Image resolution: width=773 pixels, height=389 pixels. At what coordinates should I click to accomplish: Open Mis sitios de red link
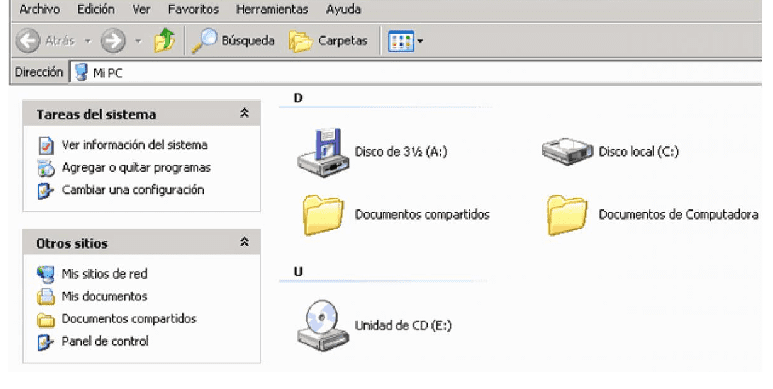point(105,274)
